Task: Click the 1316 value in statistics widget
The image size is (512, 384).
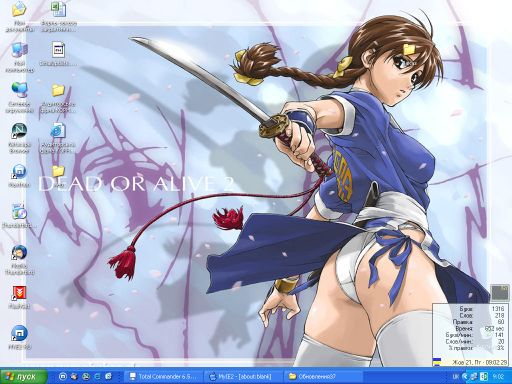Action: tap(498, 309)
